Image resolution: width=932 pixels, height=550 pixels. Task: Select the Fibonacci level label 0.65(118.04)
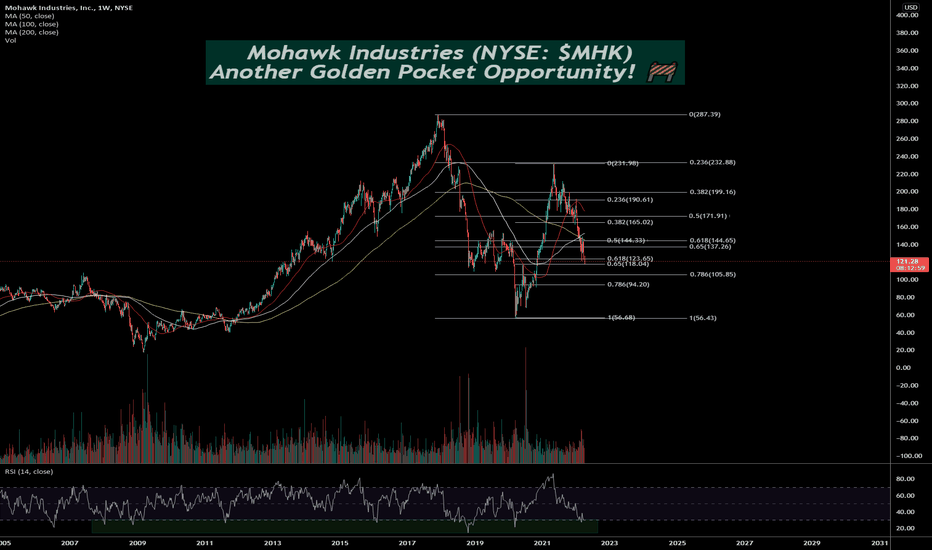(628, 263)
